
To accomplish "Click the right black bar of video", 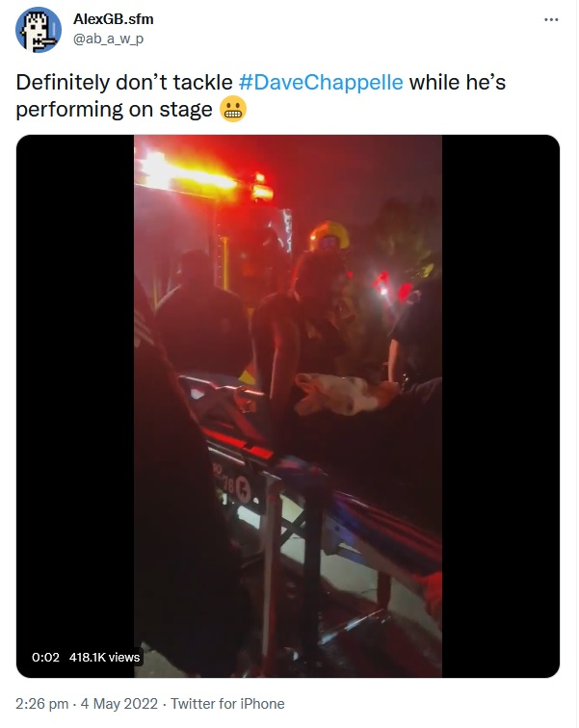I will tap(501, 406).
